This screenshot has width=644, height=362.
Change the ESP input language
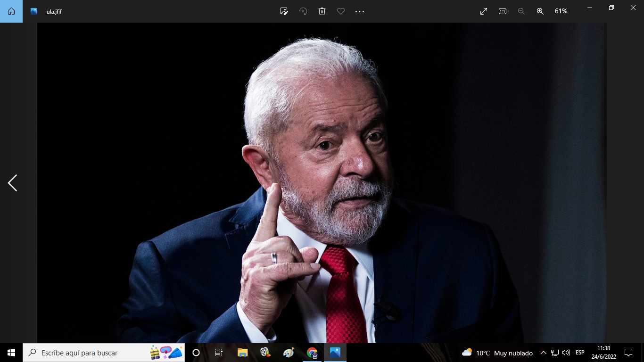(x=580, y=353)
